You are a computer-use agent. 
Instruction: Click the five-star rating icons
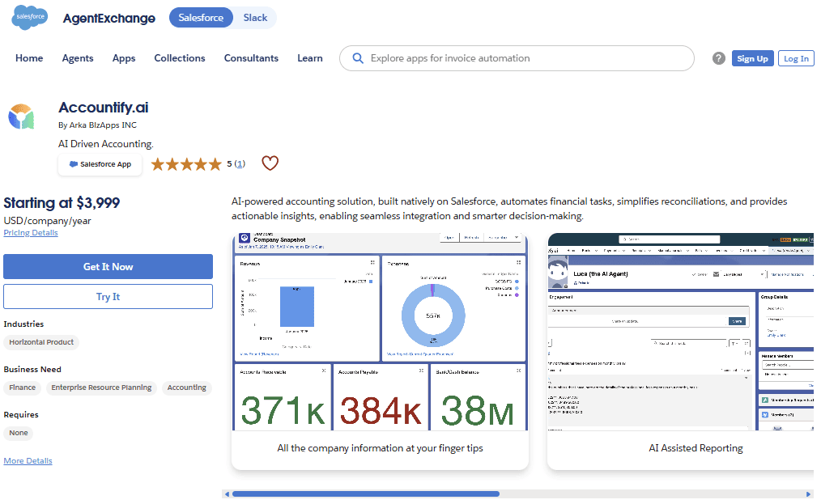pos(186,164)
